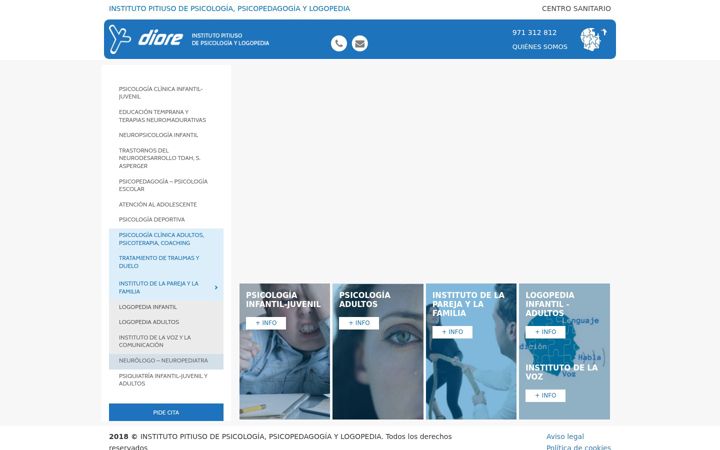Click + INFO under Psicología Infantil-Juvenil
Screen dimensions: 720x450
(x=266, y=323)
